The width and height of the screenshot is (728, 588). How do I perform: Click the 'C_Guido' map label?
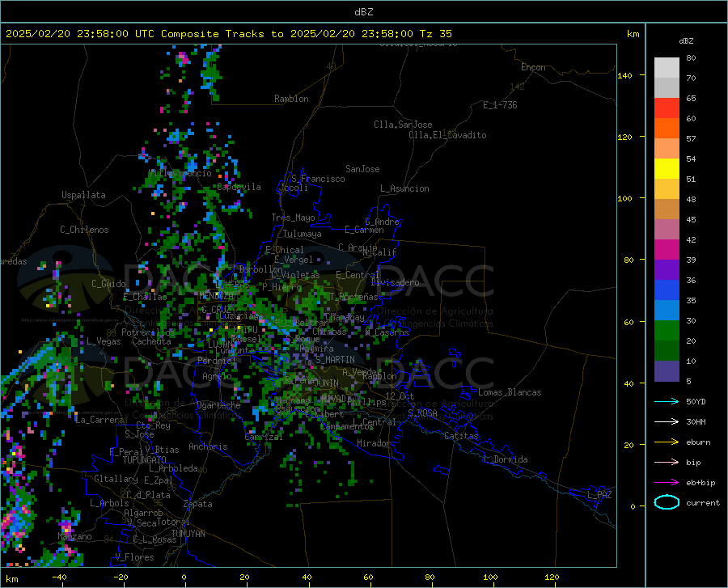(x=108, y=284)
